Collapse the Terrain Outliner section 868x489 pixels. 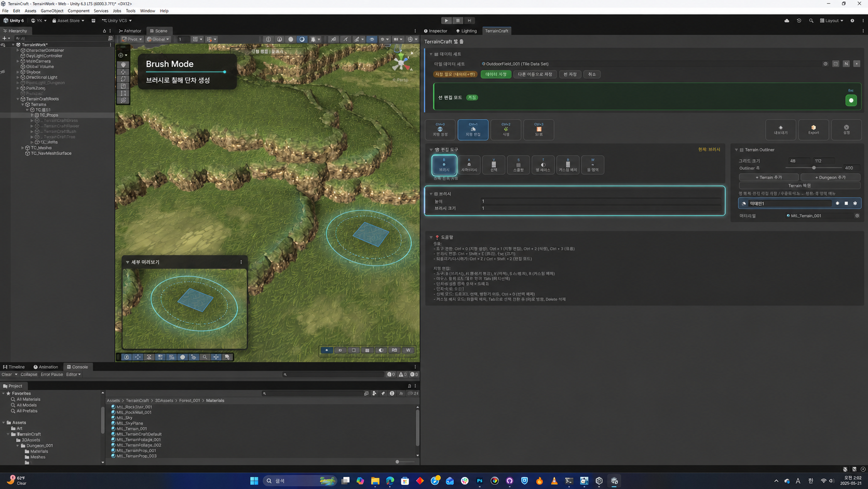[x=736, y=150]
